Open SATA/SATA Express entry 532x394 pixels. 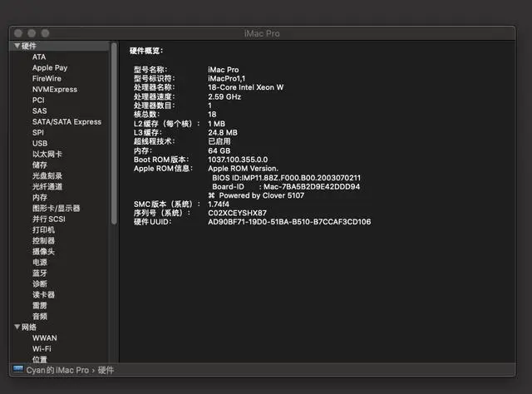tap(66, 122)
